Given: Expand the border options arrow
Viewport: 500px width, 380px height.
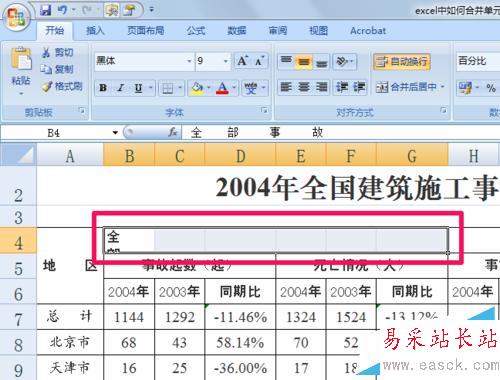Looking at the screenshot, I should point(180,88).
